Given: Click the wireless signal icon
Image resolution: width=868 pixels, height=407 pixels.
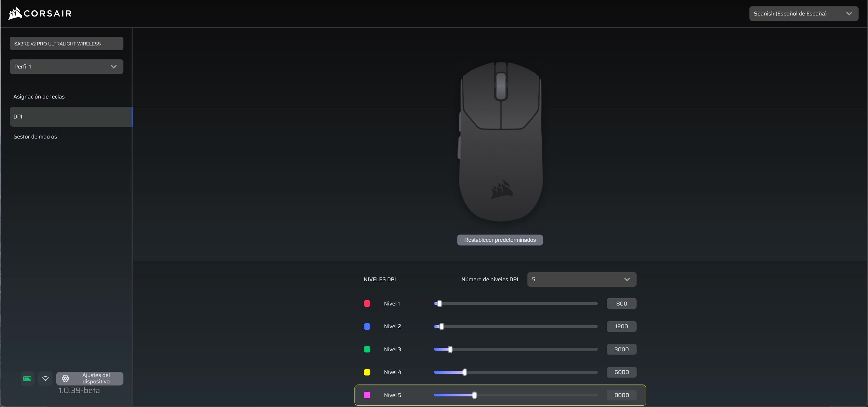Looking at the screenshot, I should [45, 378].
